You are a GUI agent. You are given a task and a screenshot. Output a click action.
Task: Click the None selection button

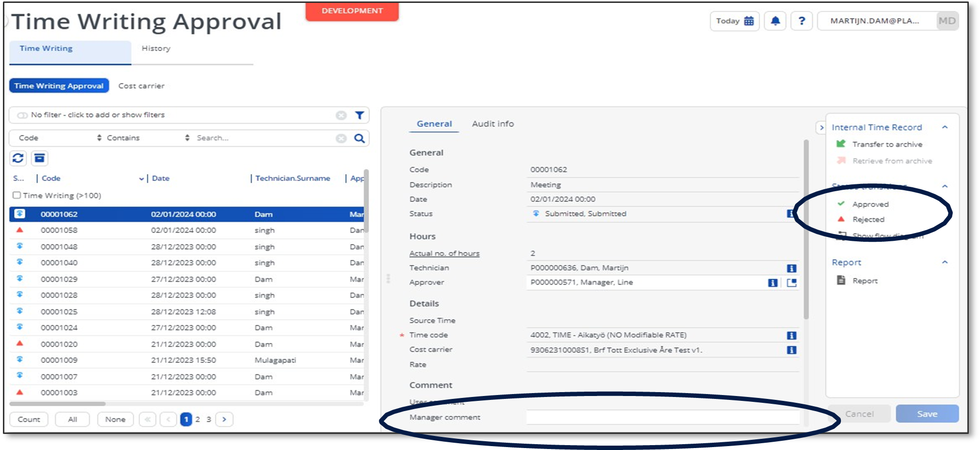click(x=115, y=419)
